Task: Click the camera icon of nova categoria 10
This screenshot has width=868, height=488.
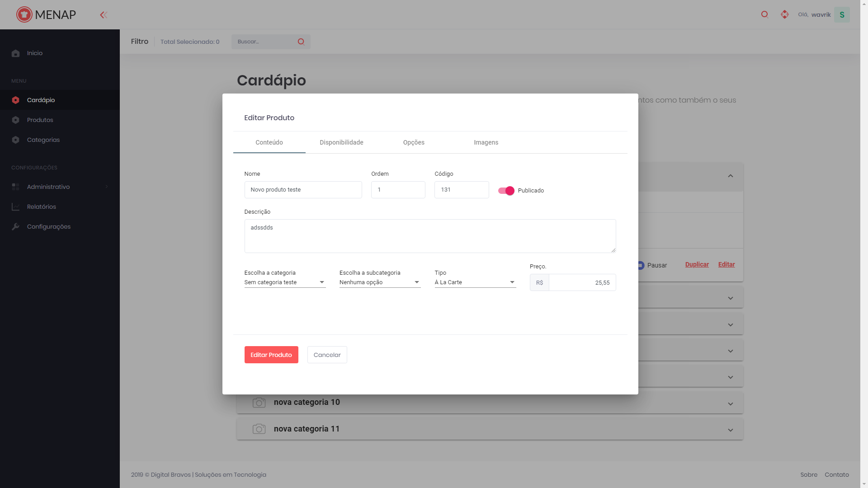Action: [x=259, y=403]
